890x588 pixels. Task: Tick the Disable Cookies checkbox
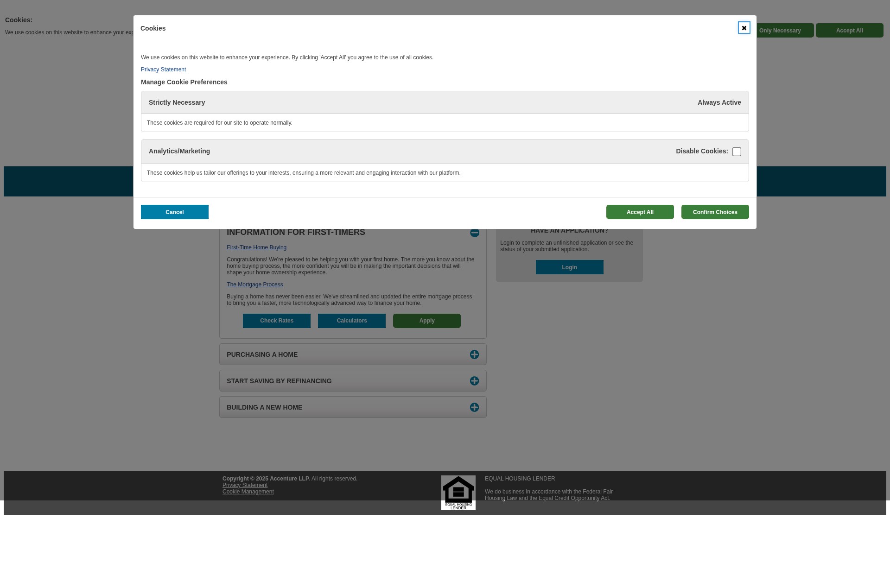click(x=737, y=152)
